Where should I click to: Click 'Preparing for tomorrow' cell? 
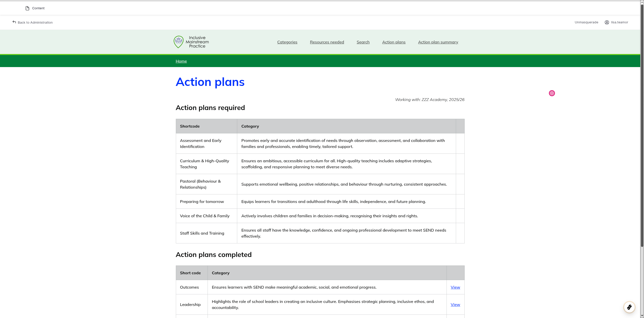click(207, 202)
